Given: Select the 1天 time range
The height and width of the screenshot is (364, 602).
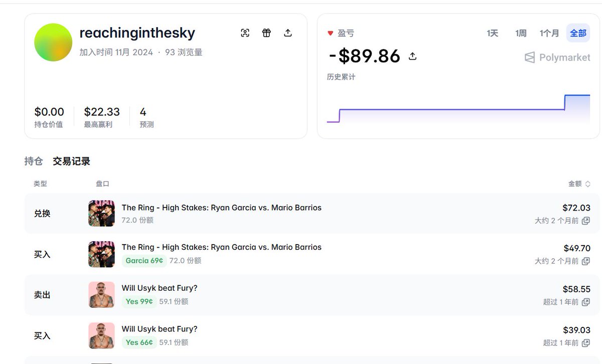Looking at the screenshot, I should point(492,33).
